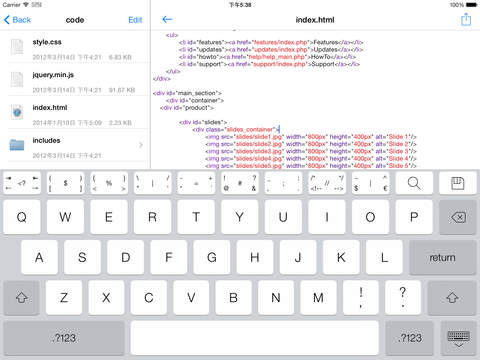Tap the U key
Viewport: 480px width, 360px height.
click(x=283, y=217)
